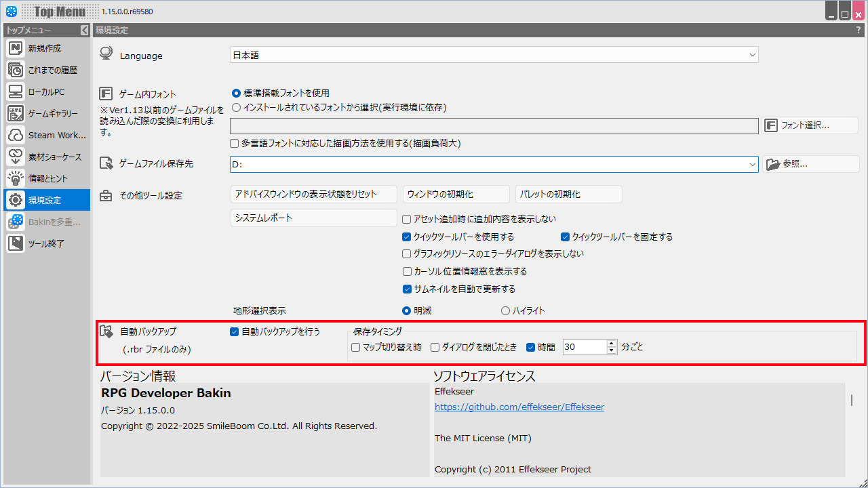This screenshot has width=868, height=488.
Task: Click the 新規作成 icon in sidebar
Action: (16, 48)
